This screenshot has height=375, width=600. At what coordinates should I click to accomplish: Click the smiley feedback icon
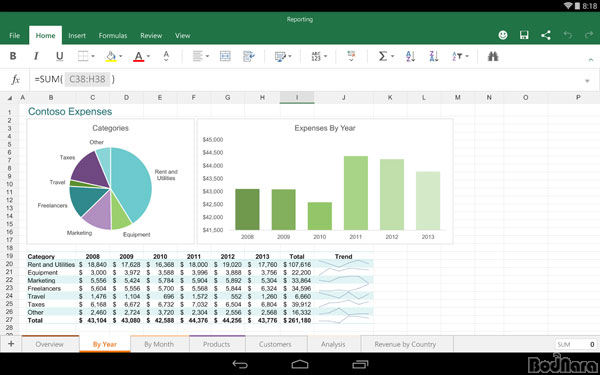pos(503,35)
